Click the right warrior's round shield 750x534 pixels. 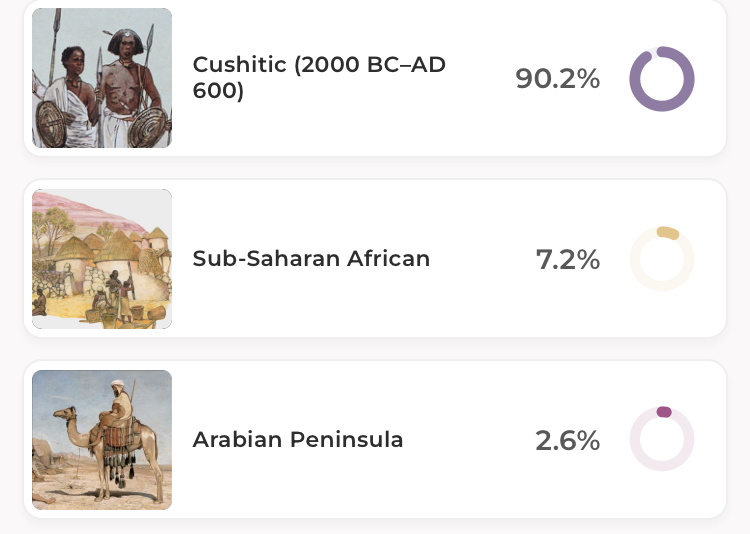click(x=150, y=127)
